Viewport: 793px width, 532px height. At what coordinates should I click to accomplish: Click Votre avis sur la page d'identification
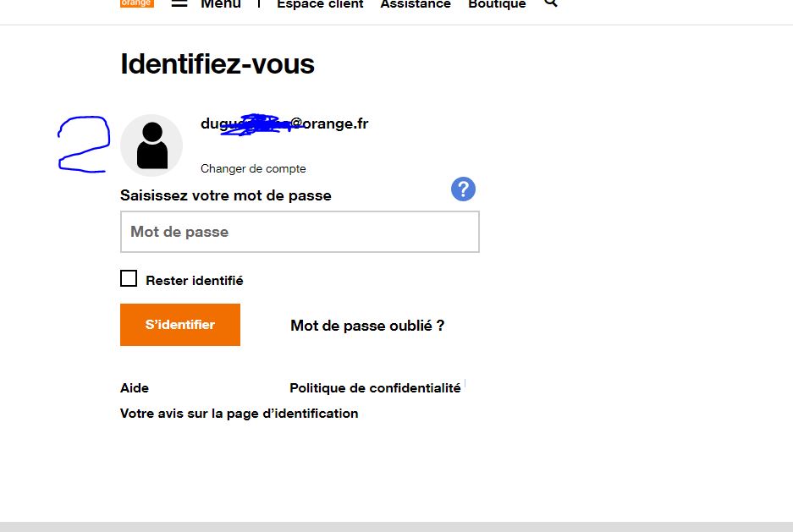coord(239,414)
